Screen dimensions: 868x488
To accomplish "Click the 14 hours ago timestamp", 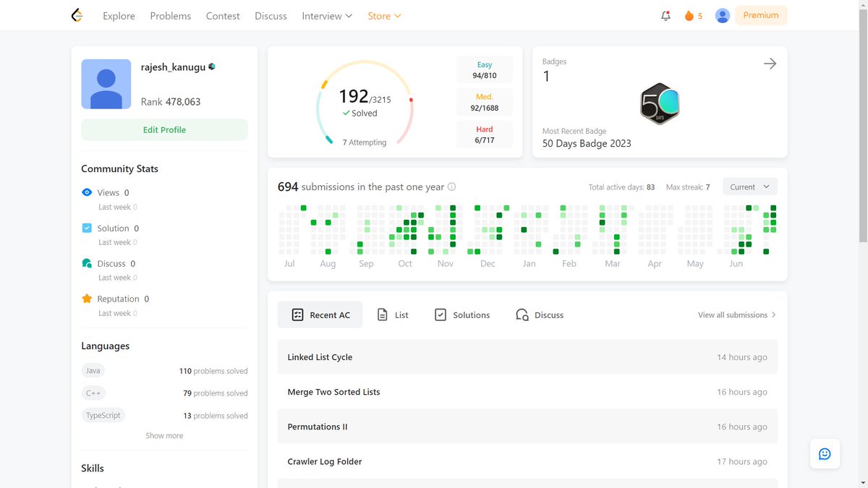I will (742, 357).
